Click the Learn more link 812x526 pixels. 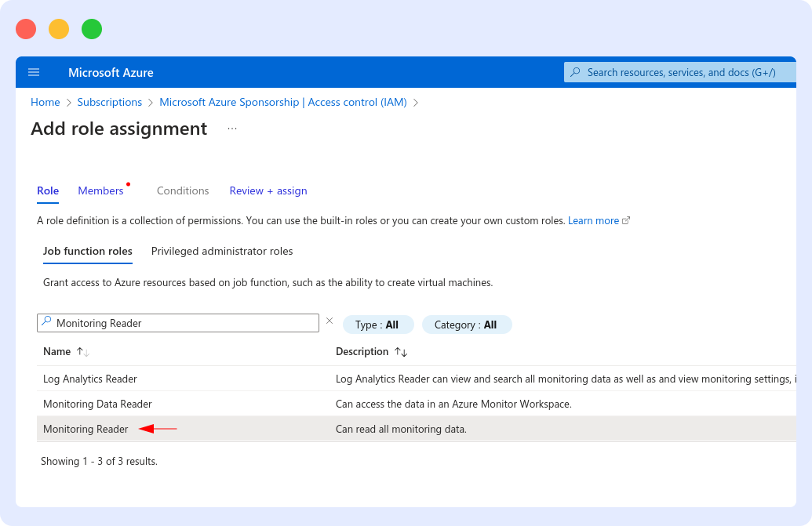pos(593,220)
